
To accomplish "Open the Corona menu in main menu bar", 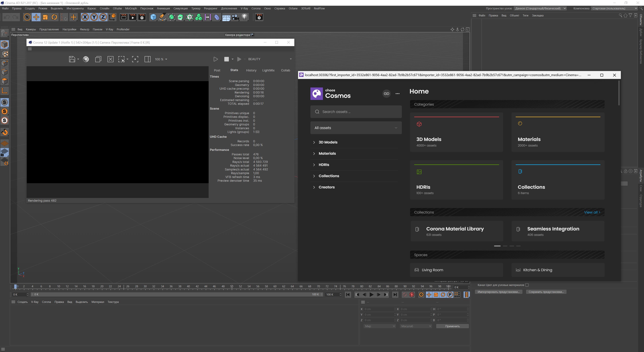I will coord(256,9).
